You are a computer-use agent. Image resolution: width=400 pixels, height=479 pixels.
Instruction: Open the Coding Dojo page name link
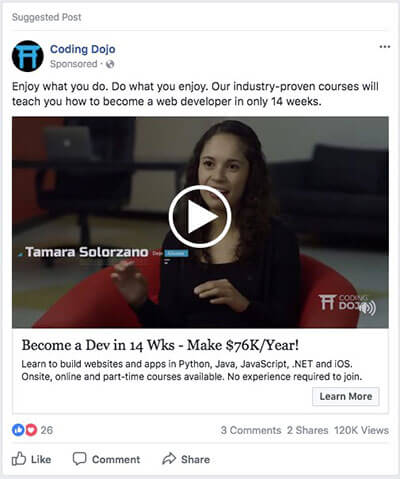[83, 49]
